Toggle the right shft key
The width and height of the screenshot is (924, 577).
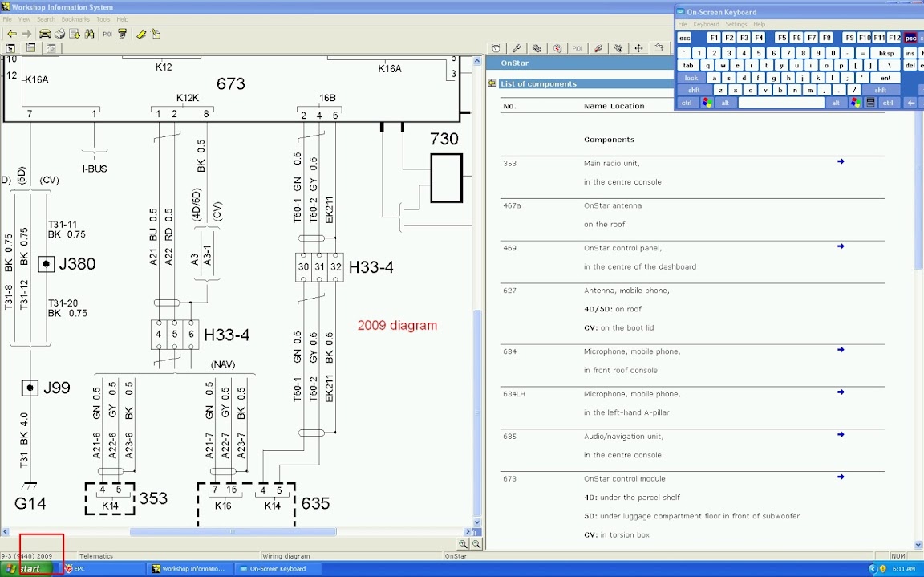coord(881,90)
